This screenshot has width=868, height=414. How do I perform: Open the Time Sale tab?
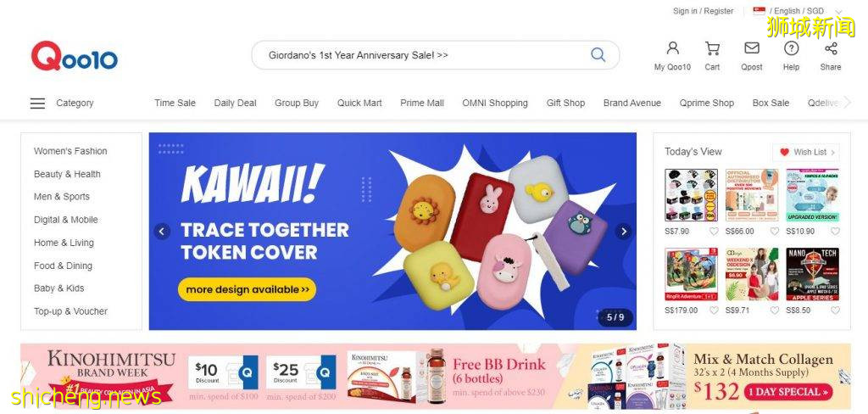(175, 103)
